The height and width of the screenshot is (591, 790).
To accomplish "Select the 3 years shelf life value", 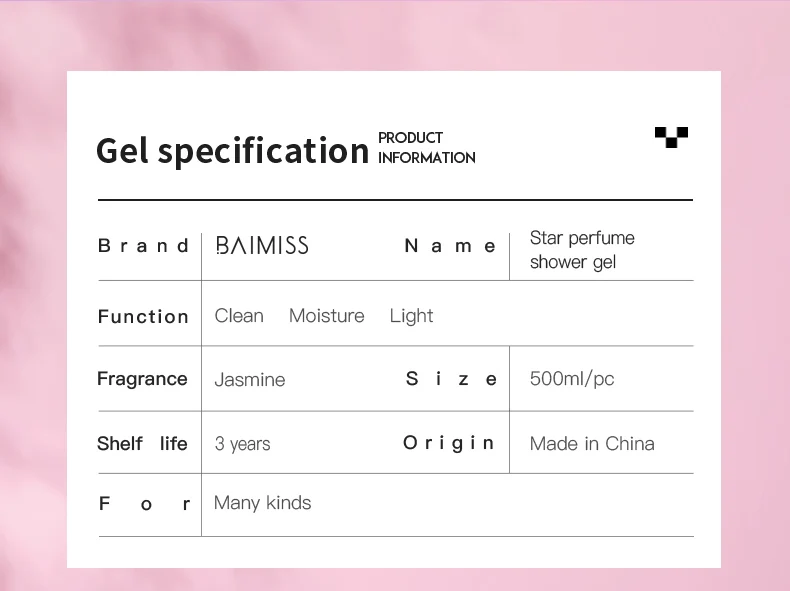I will 242,444.
